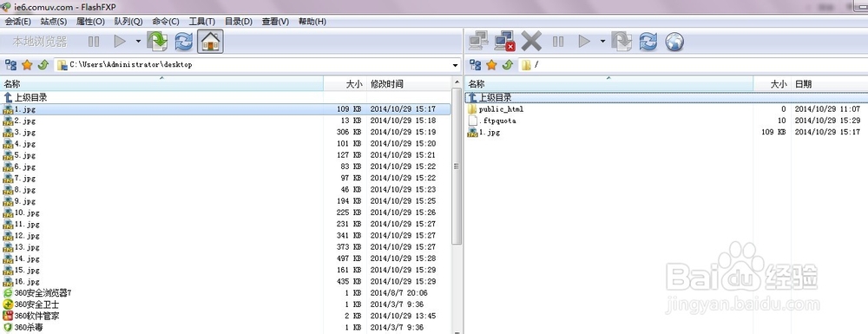Image resolution: width=868 pixels, height=334 pixels.
Task: Sort local files by 修改时间 column
Action: point(409,84)
